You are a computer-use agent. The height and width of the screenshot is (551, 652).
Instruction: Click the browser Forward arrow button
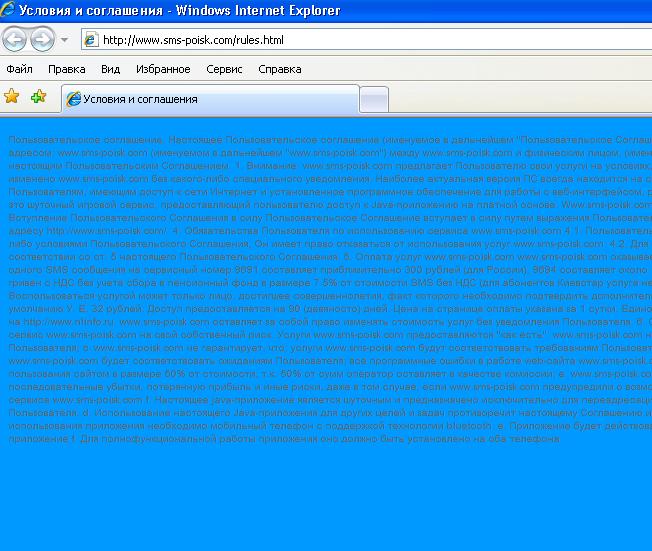click(42, 40)
